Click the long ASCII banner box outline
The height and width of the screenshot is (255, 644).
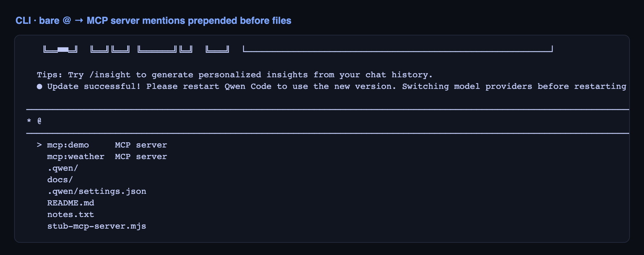[x=398, y=49]
